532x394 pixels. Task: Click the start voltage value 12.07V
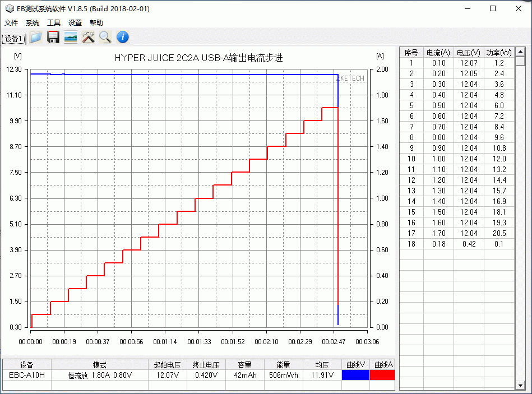click(x=167, y=375)
